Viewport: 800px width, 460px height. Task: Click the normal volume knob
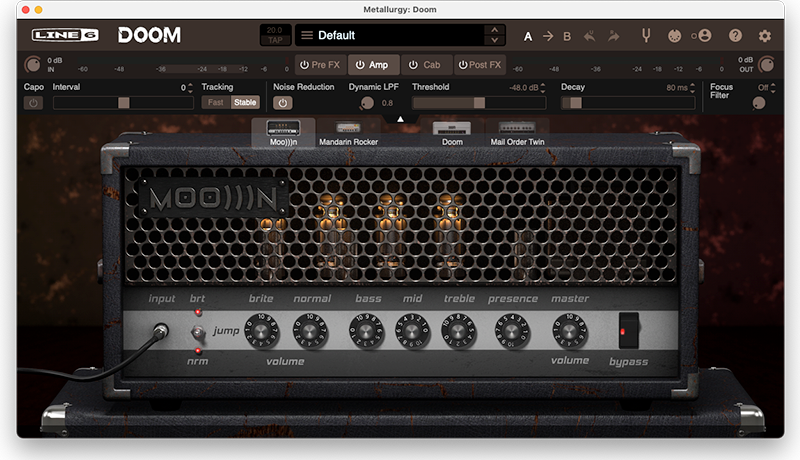[x=310, y=331]
